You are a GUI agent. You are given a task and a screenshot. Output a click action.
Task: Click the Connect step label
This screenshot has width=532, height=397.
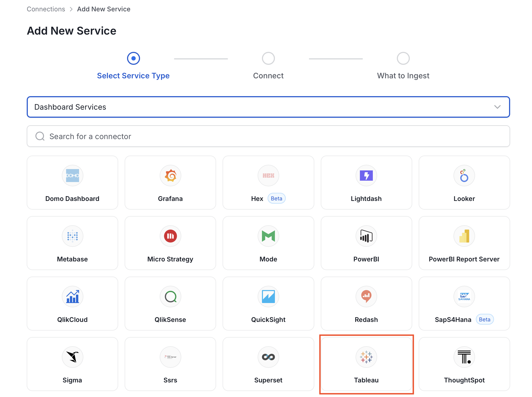click(268, 76)
